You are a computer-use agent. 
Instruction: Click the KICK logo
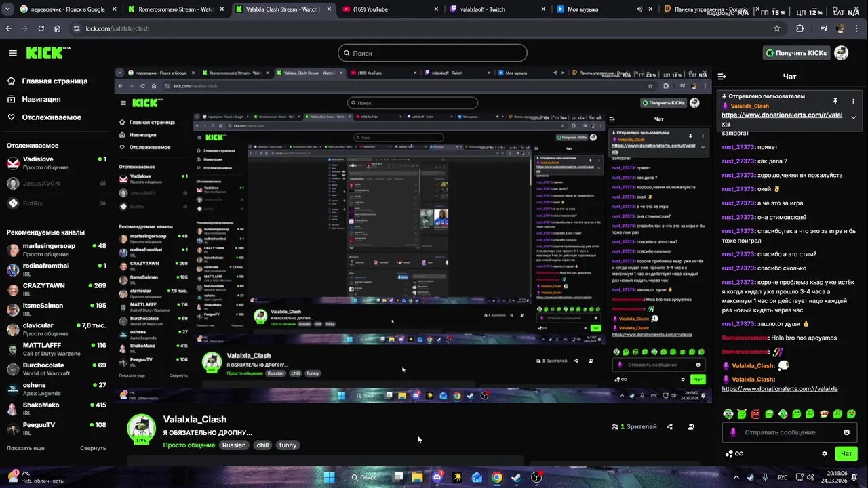point(47,53)
